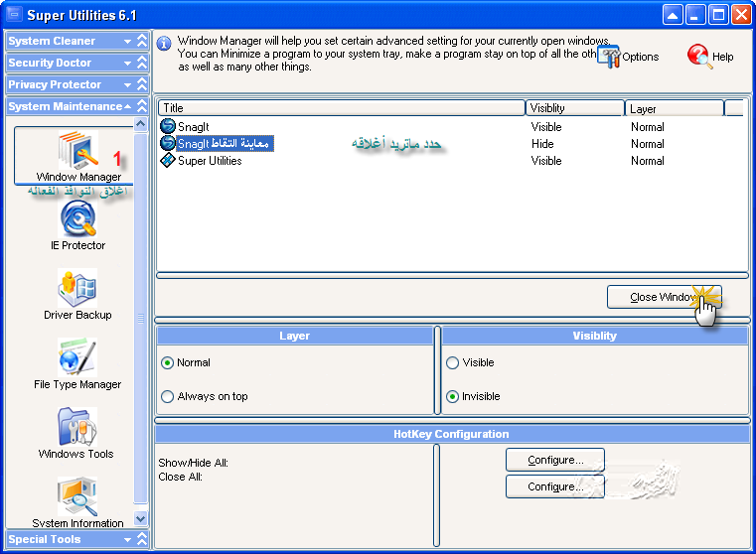
Task: Configure the Close All hotkey
Action: [555, 486]
